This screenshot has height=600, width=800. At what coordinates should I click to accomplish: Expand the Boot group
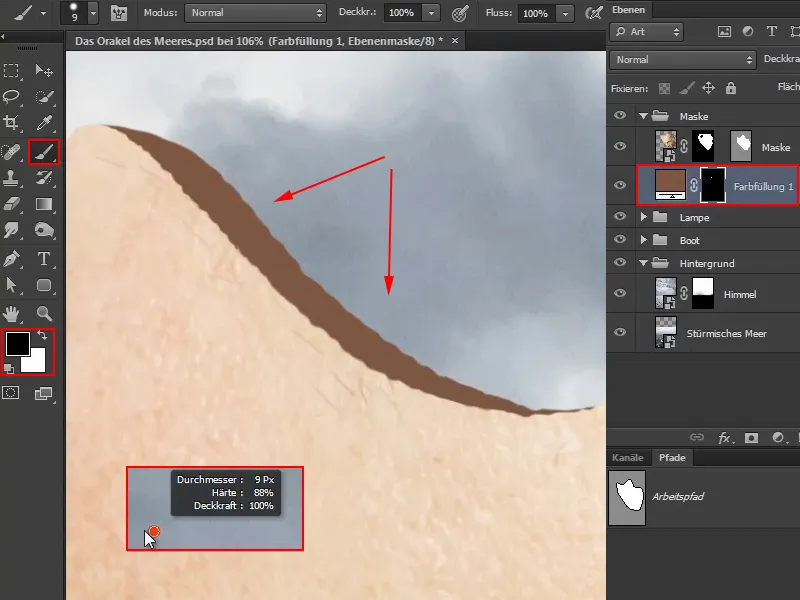coord(644,240)
